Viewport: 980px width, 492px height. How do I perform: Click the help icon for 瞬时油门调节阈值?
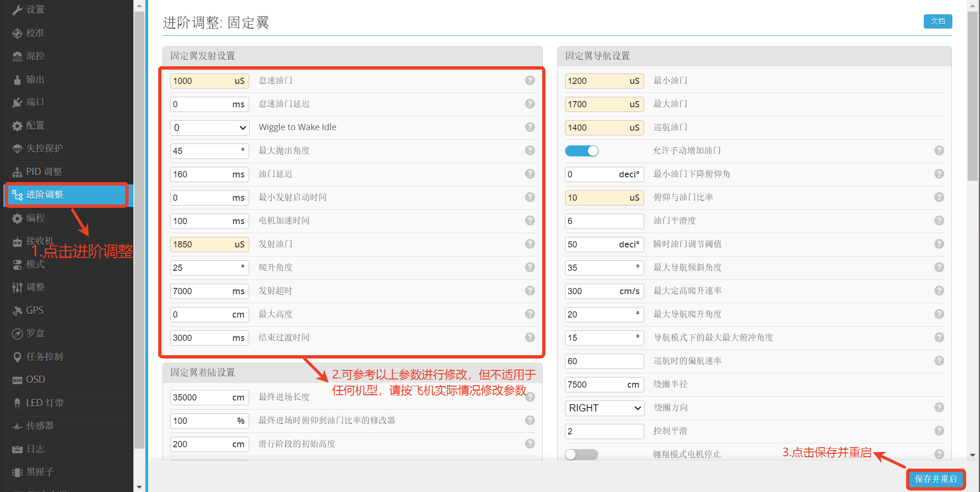[939, 244]
